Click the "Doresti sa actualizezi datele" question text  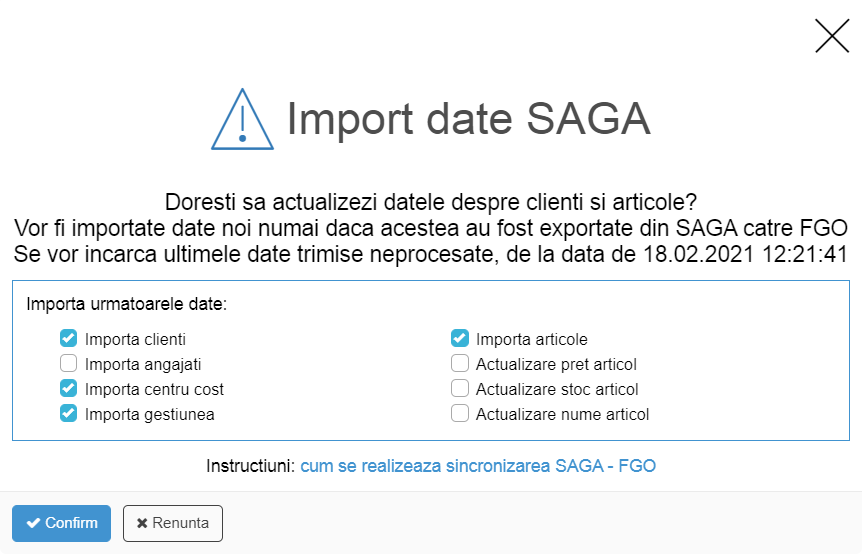click(430, 201)
